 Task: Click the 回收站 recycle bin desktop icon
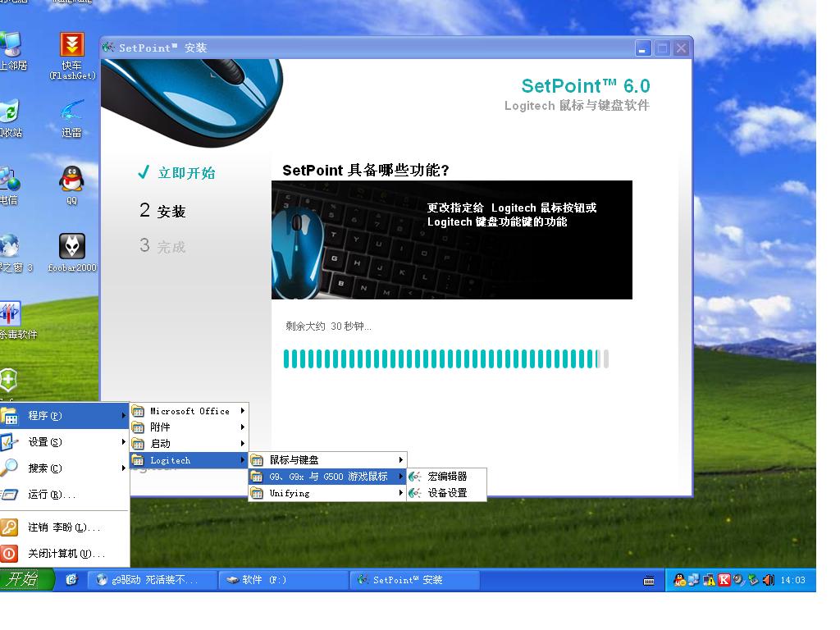pyautogui.click(x=11, y=119)
